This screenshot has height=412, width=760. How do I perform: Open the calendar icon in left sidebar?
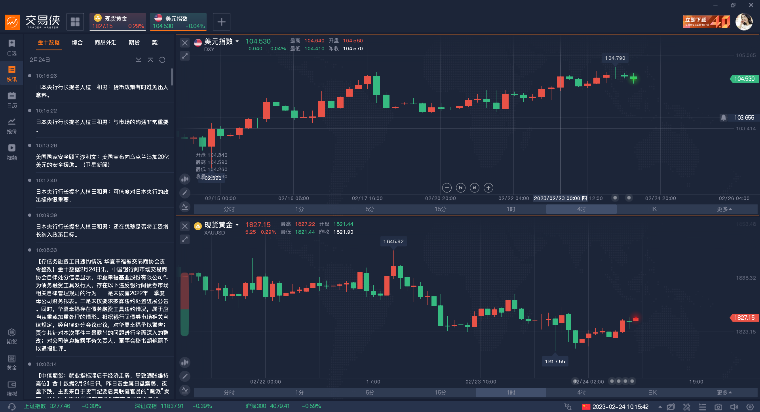tap(12, 96)
